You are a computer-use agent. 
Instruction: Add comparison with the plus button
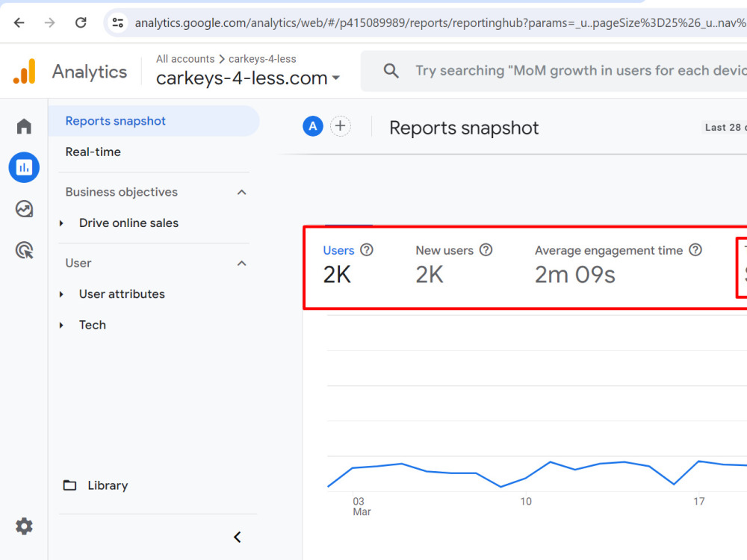tap(340, 126)
